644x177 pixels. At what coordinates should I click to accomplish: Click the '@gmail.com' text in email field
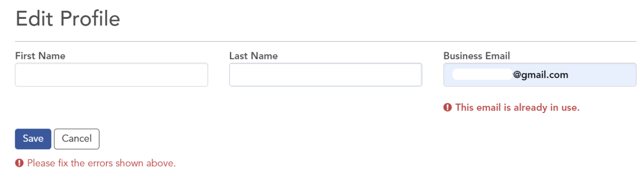pos(540,75)
